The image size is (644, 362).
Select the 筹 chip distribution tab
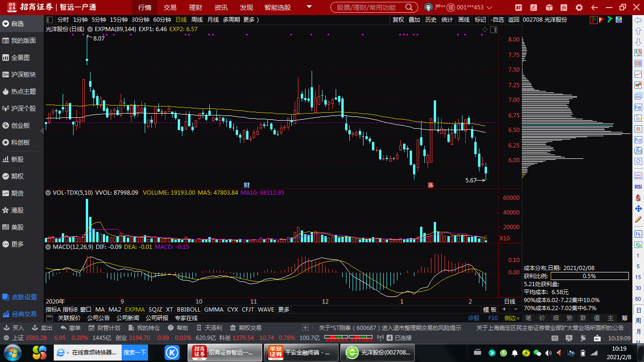[x=624, y=318]
